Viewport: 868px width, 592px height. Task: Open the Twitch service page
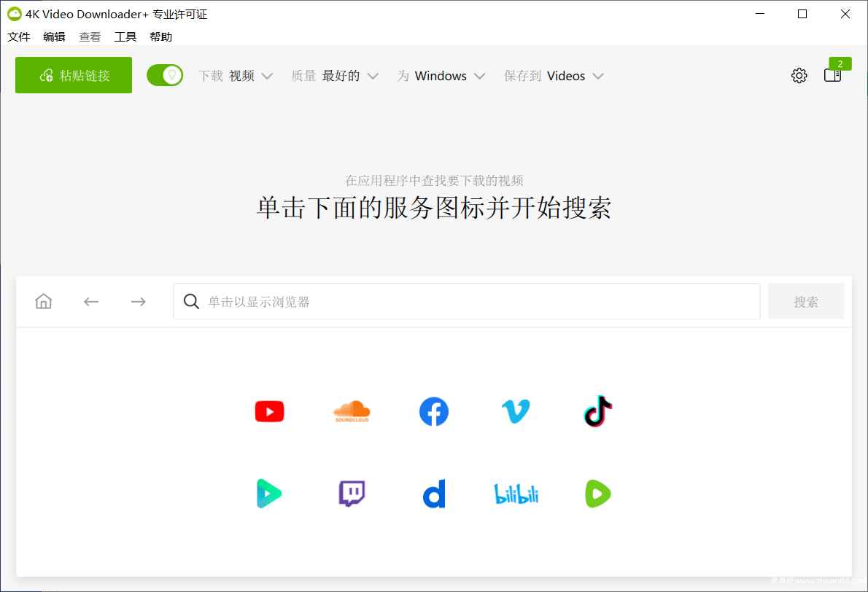point(352,493)
